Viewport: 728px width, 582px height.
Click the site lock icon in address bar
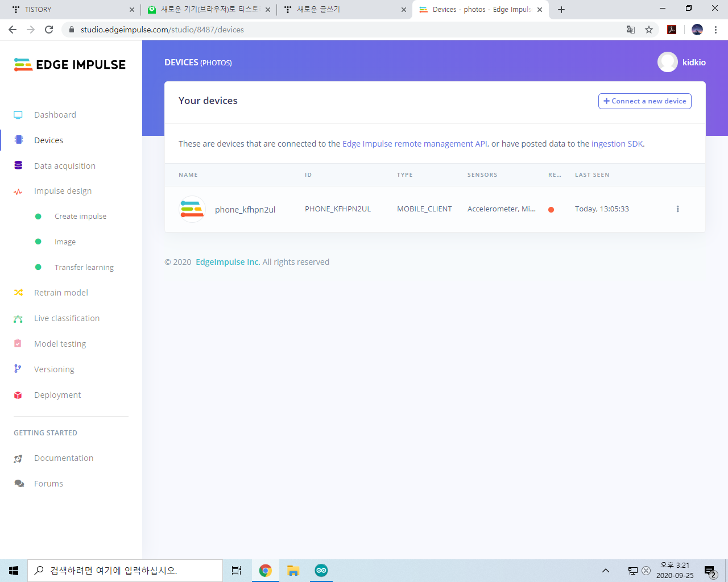tap(72, 30)
